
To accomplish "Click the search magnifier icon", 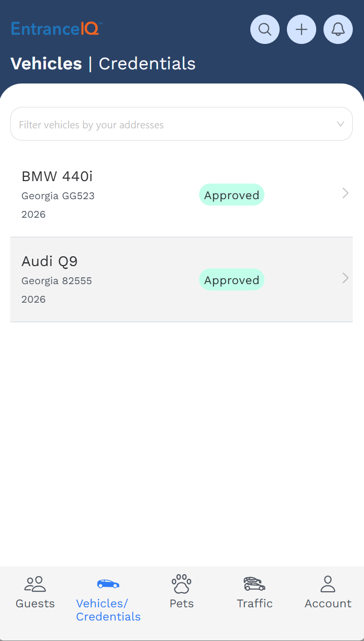I will pos(265,29).
